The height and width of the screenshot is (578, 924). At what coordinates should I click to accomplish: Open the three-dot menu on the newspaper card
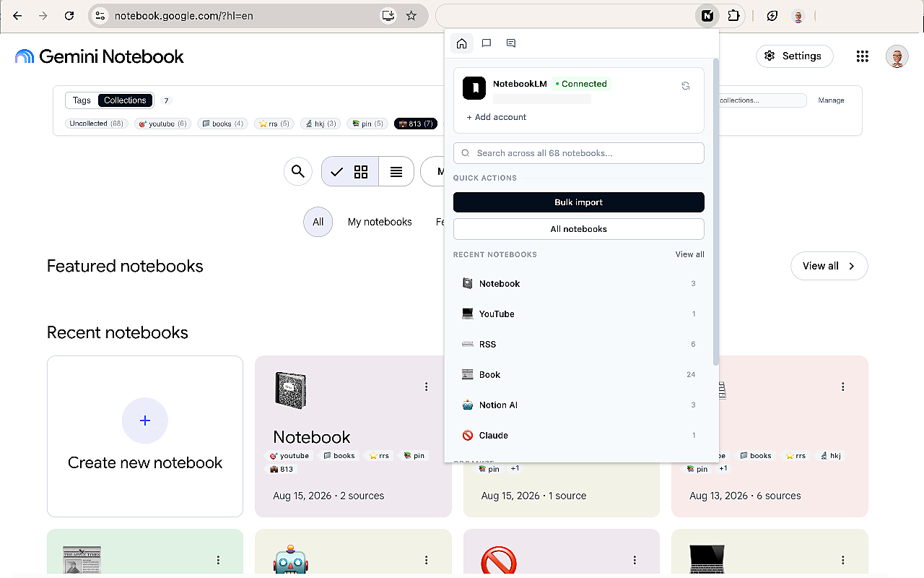pyautogui.click(x=218, y=560)
